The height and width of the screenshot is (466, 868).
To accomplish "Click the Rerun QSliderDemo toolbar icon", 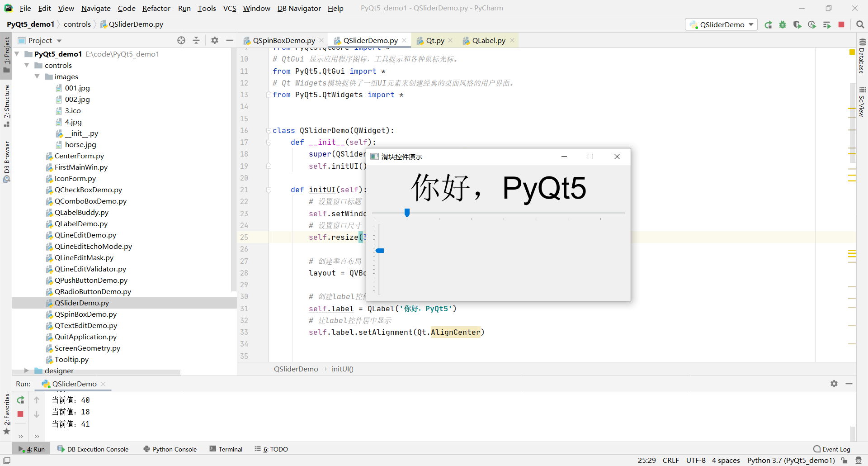I will pos(768,25).
